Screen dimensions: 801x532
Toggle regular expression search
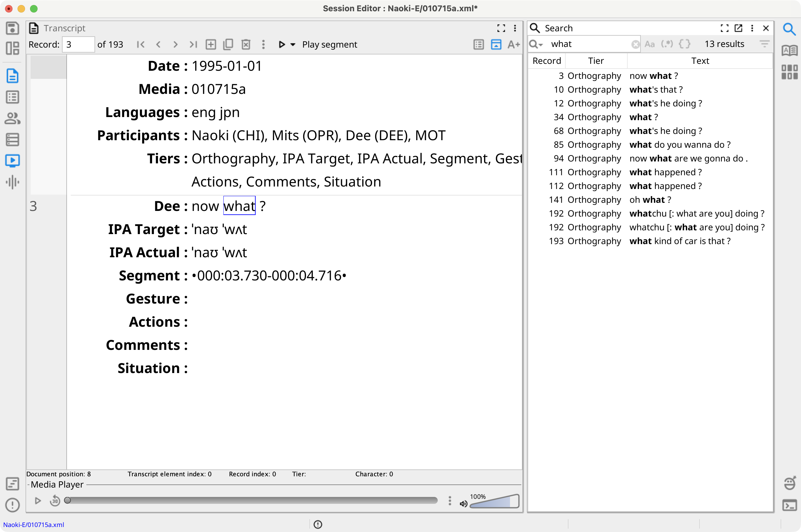[667, 44]
